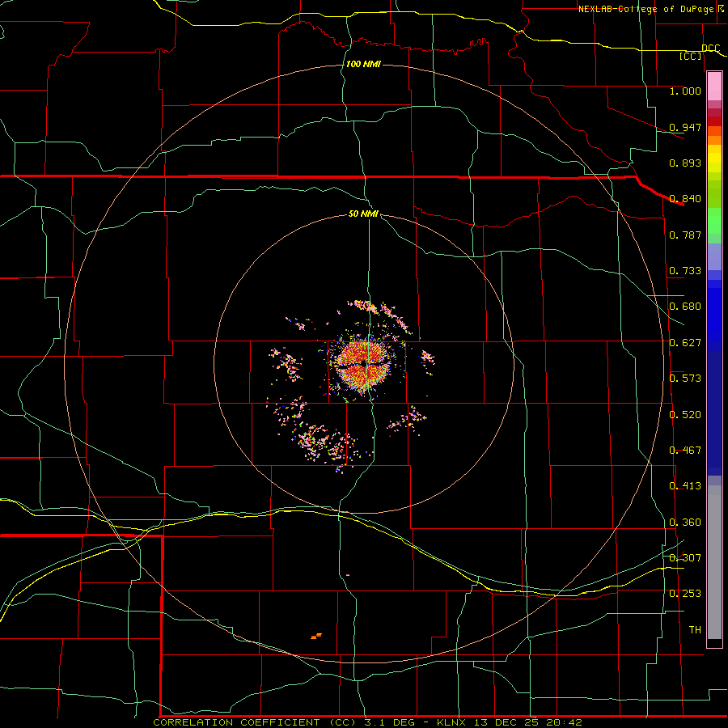Click the DCC product label

711,48
